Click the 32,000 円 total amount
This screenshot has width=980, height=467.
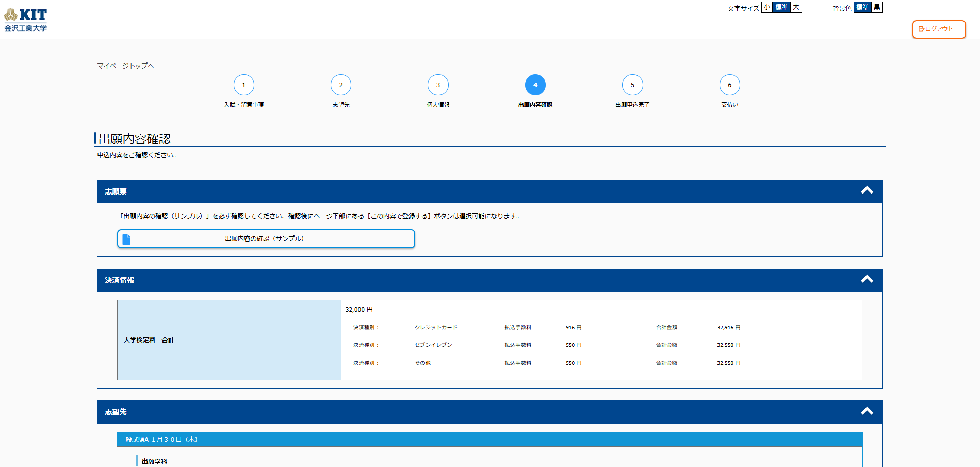click(x=359, y=310)
